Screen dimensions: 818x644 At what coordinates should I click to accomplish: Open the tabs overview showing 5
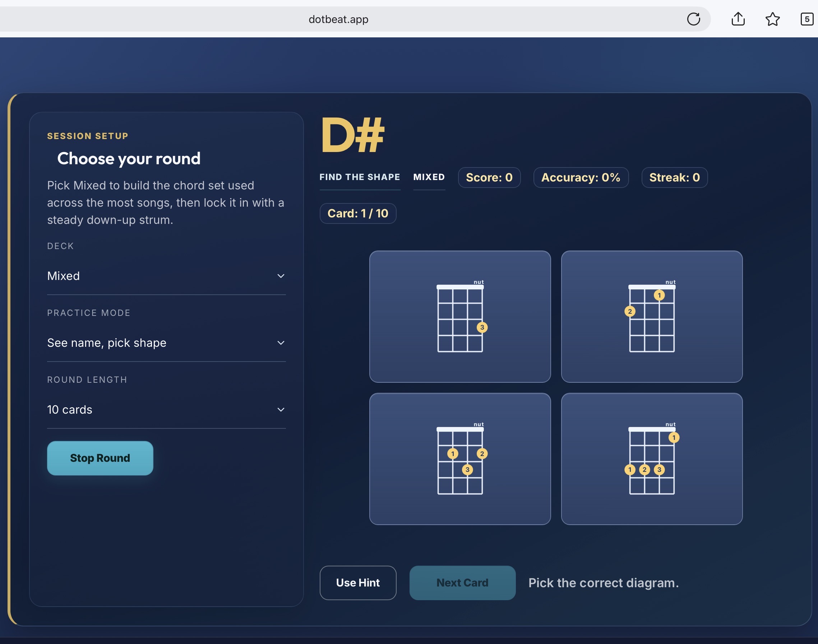pyautogui.click(x=807, y=19)
